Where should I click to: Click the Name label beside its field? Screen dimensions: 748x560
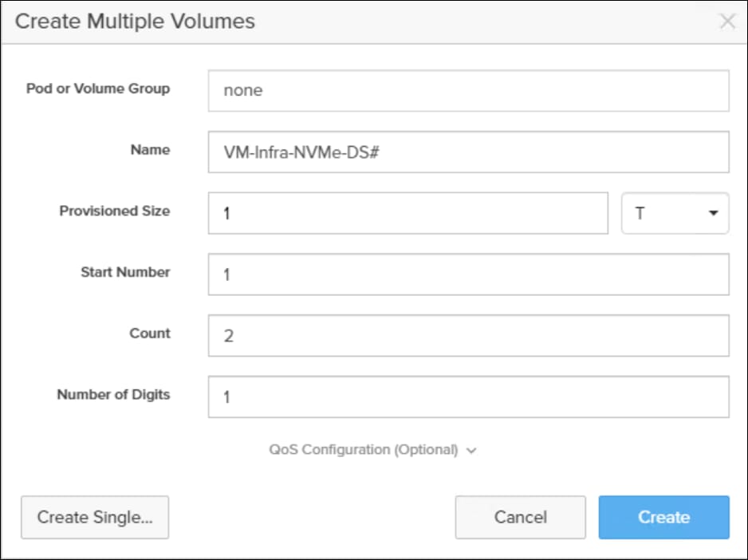point(150,149)
